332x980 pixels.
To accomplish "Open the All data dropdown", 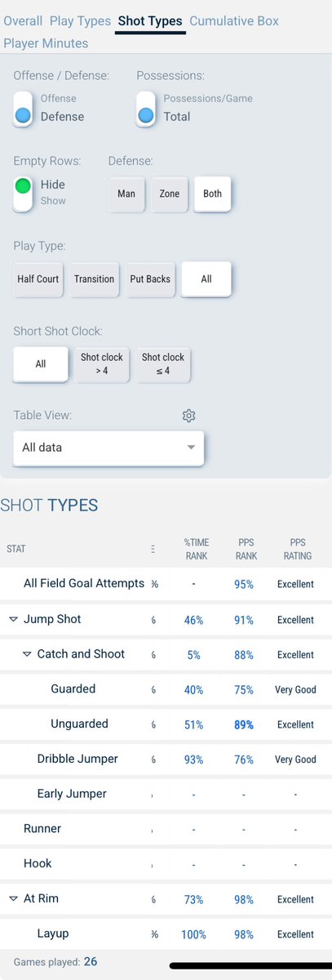I will 108,448.
